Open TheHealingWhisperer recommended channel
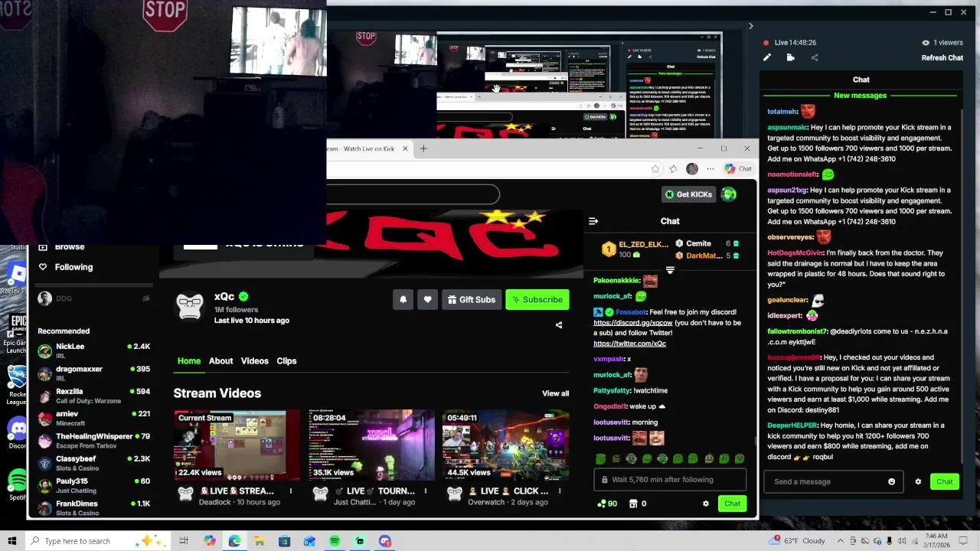Screen dimensions: 980x551 [93, 440]
